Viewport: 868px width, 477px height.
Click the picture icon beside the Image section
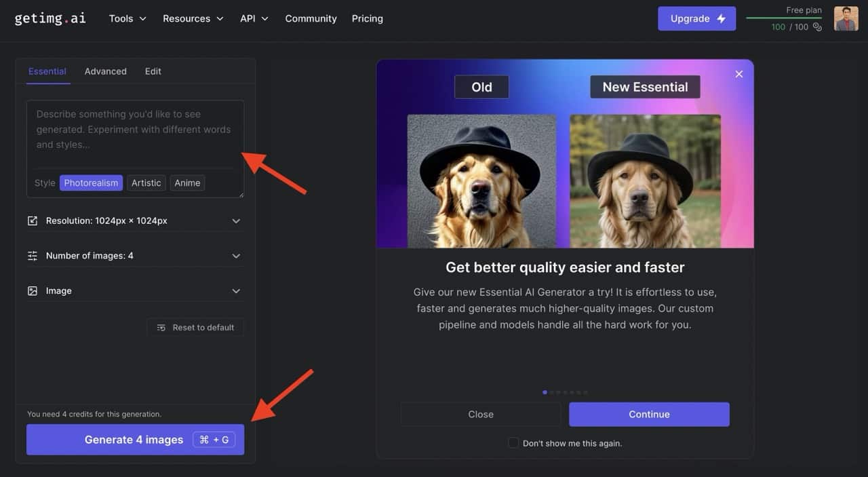click(x=32, y=290)
